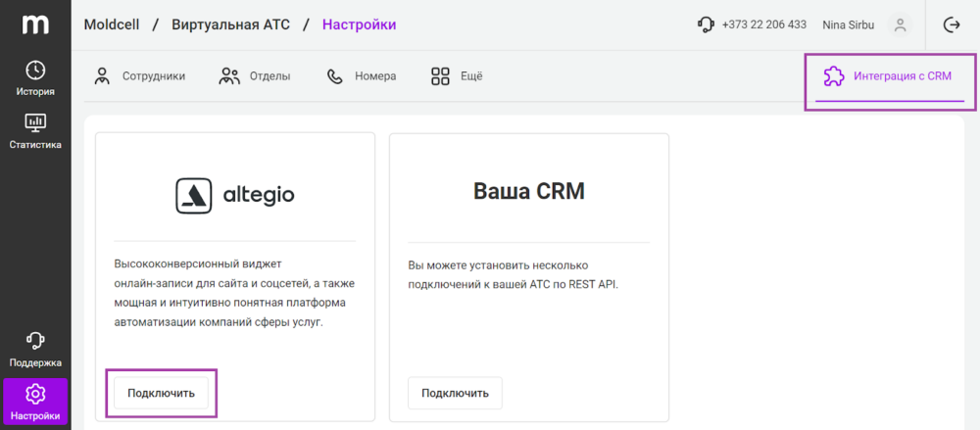This screenshot has height=430, width=980.
Task: Open Статистика chart icon in sidebar
Action: click(35, 123)
